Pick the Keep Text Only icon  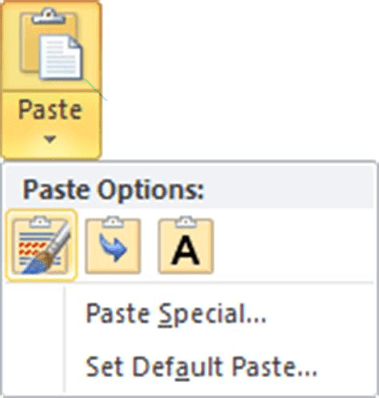click(186, 245)
